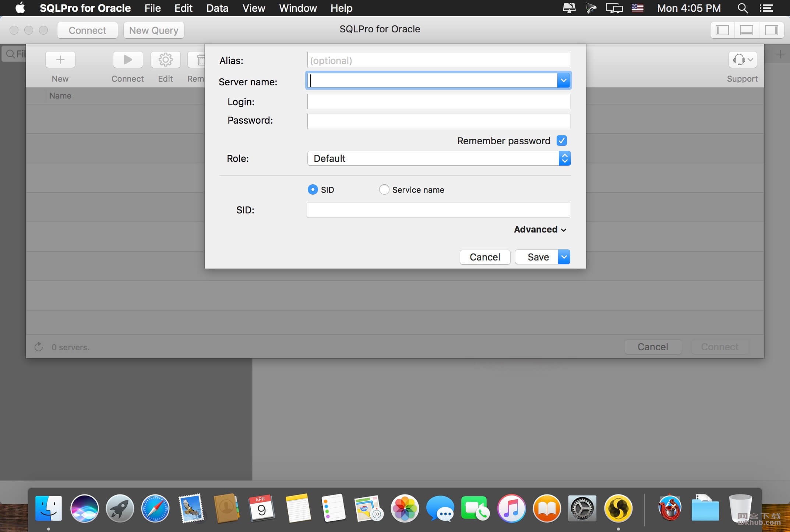Open FaceTime from the Dock
The width and height of the screenshot is (790, 532).
click(x=475, y=508)
